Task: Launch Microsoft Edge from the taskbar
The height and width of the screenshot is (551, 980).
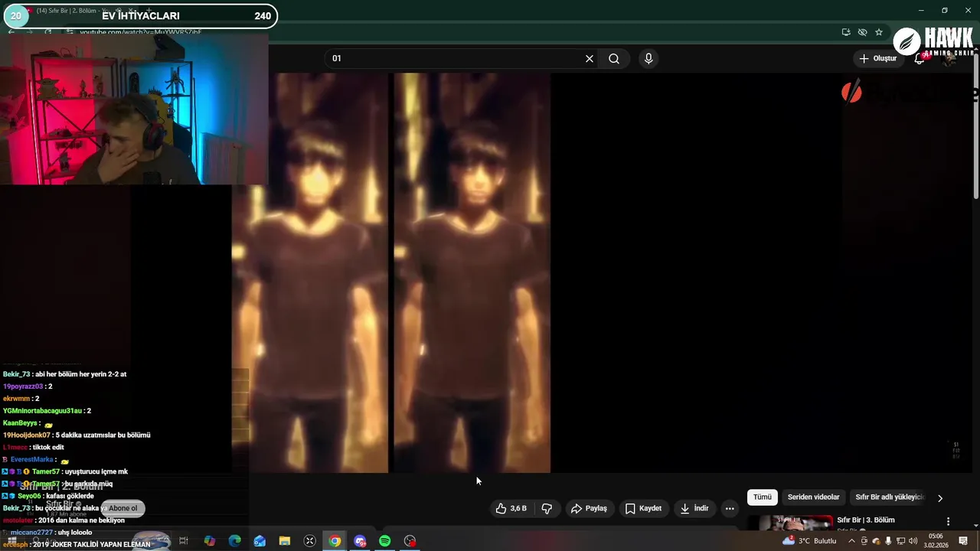Action: pyautogui.click(x=234, y=541)
